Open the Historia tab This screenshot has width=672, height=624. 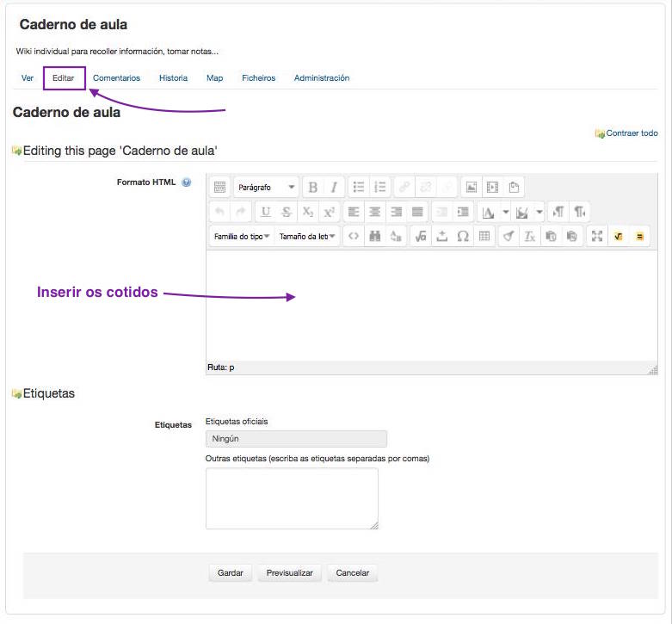pyautogui.click(x=173, y=78)
